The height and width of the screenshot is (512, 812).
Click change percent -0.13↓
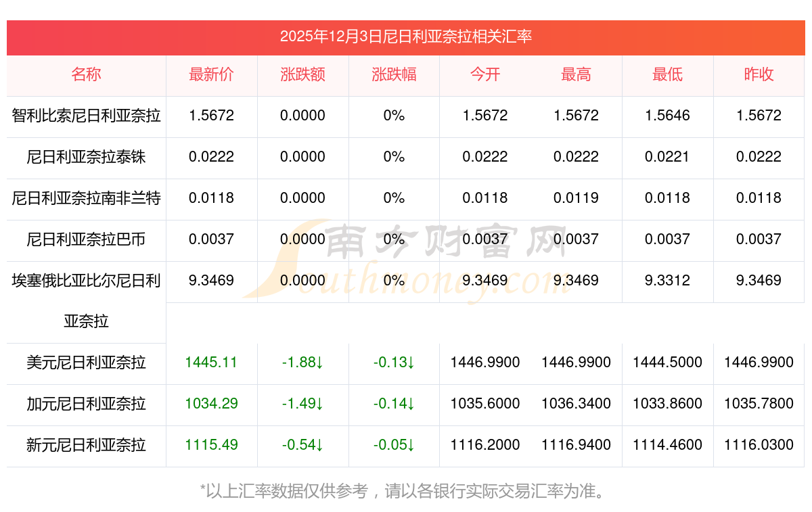tap(394, 363)
